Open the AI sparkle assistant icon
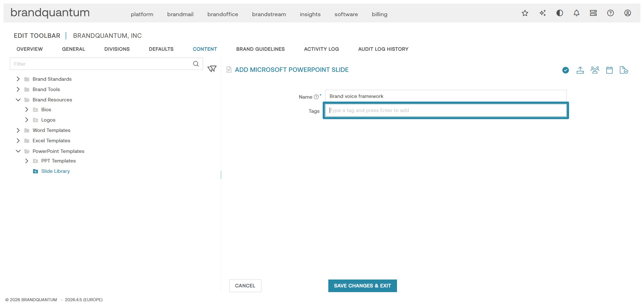 [x=542, y=13]
